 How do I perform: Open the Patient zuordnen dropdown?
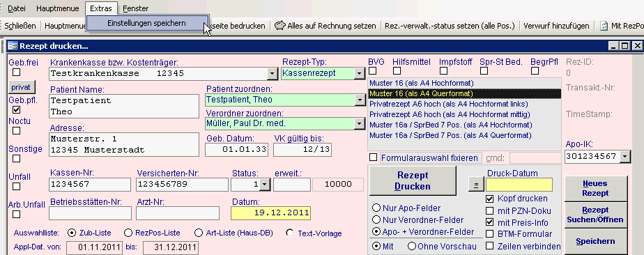pos(360,100)
